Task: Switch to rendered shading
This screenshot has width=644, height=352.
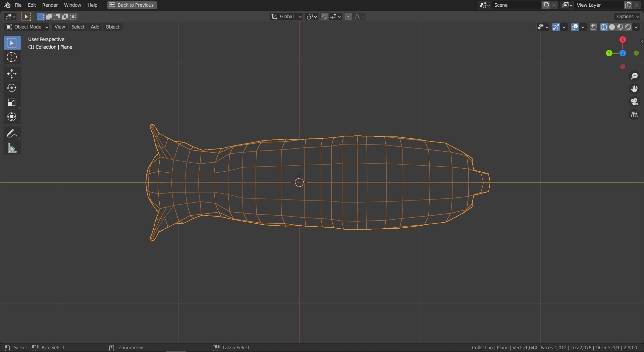Action: [628, 27]
